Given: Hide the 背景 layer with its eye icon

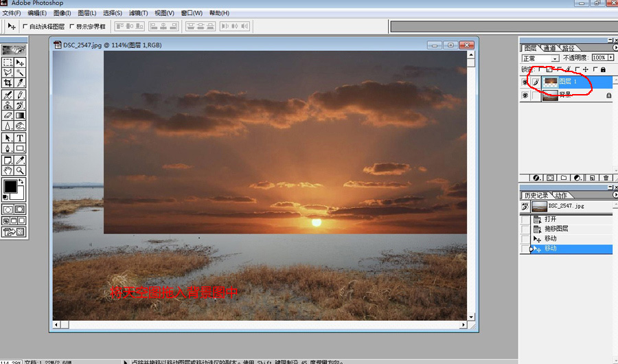Looking at the screenshot, I should pos(525,95).
